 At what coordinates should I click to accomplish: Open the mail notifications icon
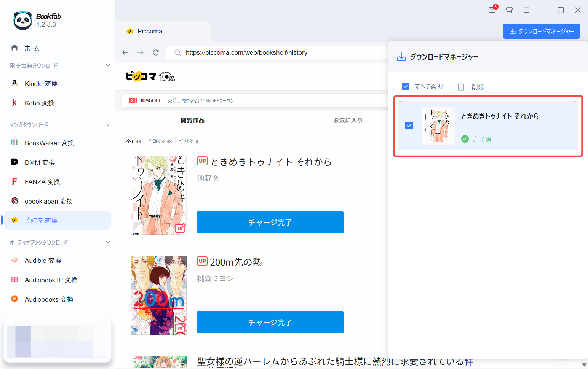tap(492, 10)
